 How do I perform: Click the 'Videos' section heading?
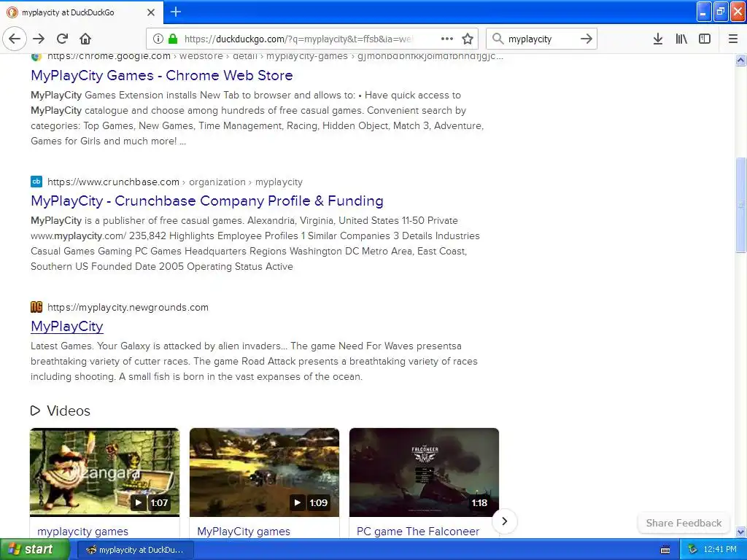[x=68, y=411]
